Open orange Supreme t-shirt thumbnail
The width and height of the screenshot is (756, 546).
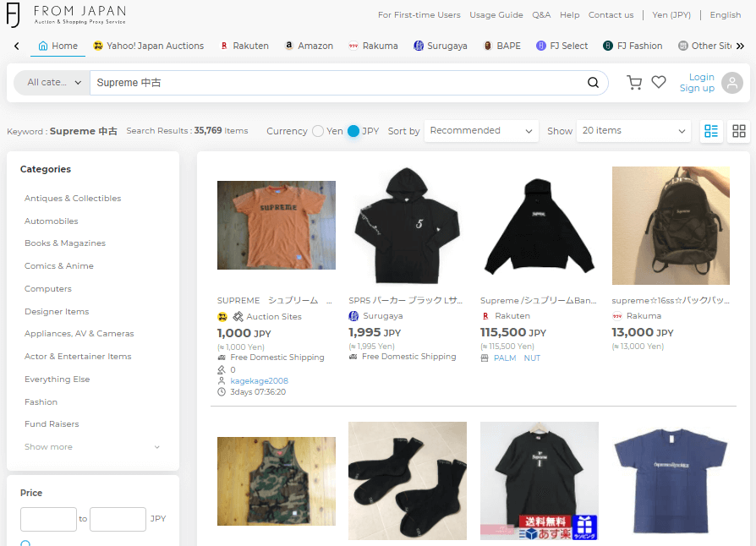click(277, 225)
